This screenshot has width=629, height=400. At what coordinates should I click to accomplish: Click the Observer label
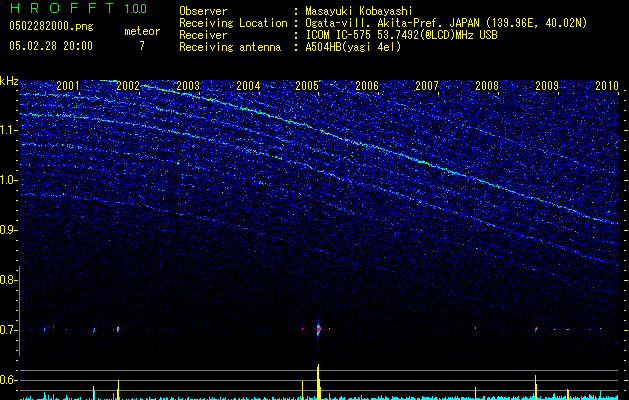point(203,11)
